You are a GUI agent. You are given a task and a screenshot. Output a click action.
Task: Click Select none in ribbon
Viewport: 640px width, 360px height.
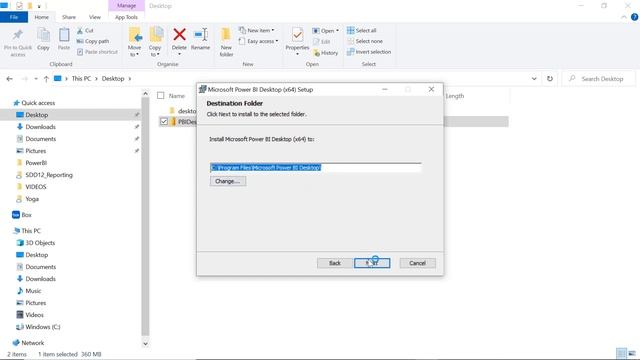[365, 41]
